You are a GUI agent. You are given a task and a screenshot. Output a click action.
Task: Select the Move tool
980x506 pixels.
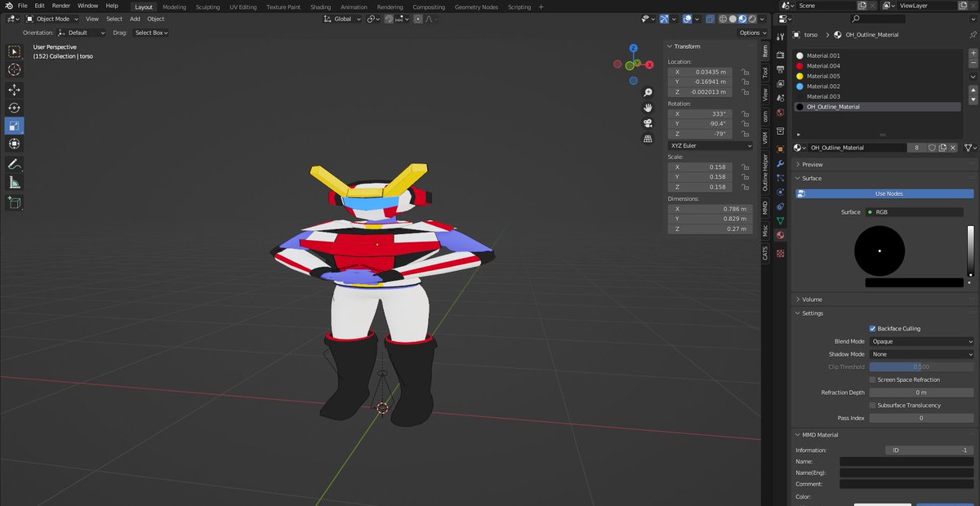[15, 90]
